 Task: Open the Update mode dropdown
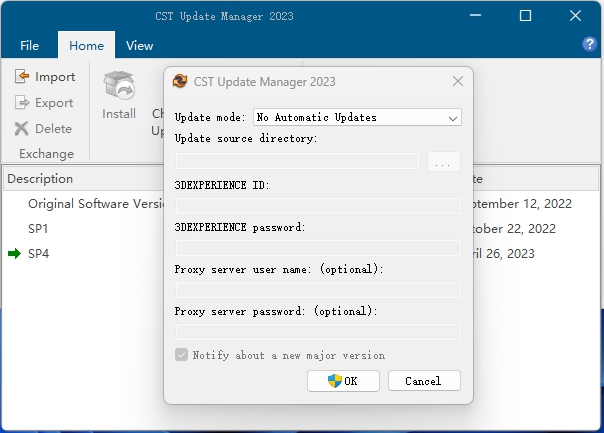[x=357, y=117]
